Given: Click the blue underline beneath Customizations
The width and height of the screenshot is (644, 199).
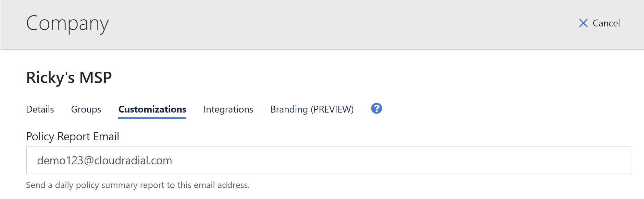Looking at the screenshot, I should [x=152, y=118].
